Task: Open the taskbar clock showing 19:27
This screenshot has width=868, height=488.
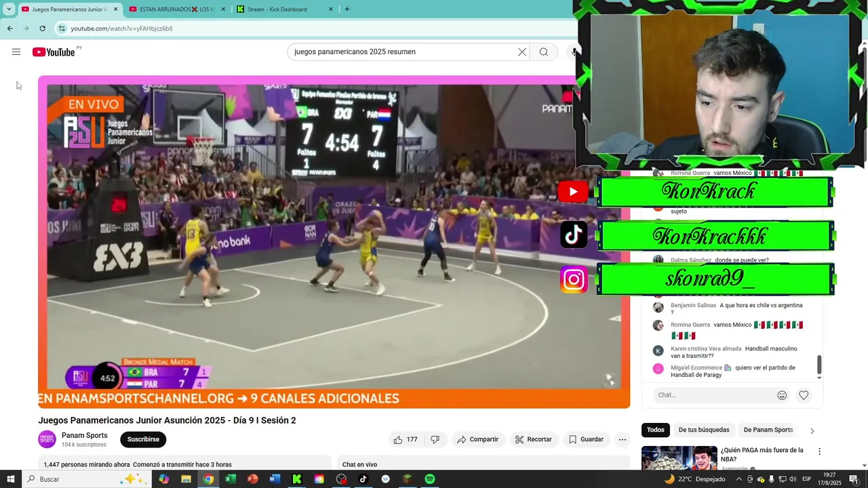Action: (831, 479)
